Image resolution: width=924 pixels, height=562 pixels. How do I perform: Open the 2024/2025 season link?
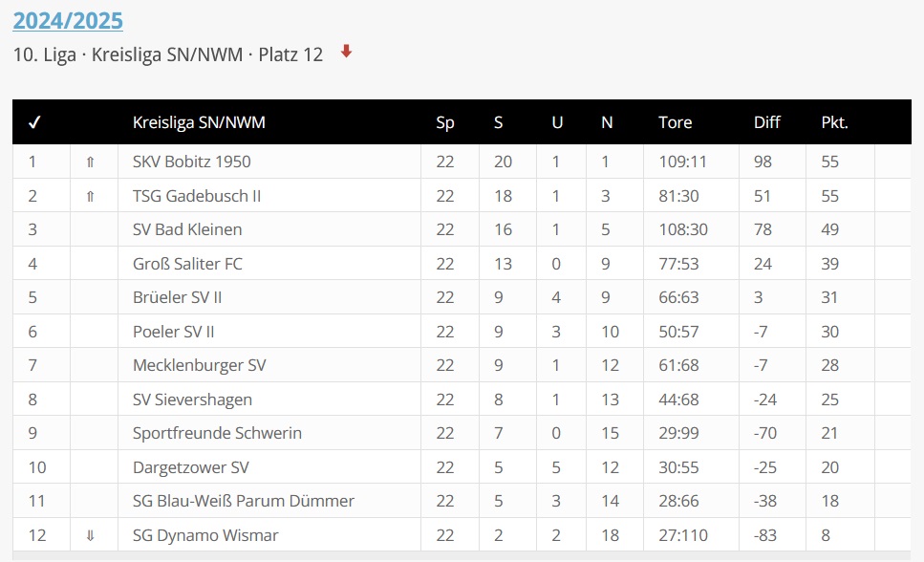pyautogui.click(x=68, y=20)
